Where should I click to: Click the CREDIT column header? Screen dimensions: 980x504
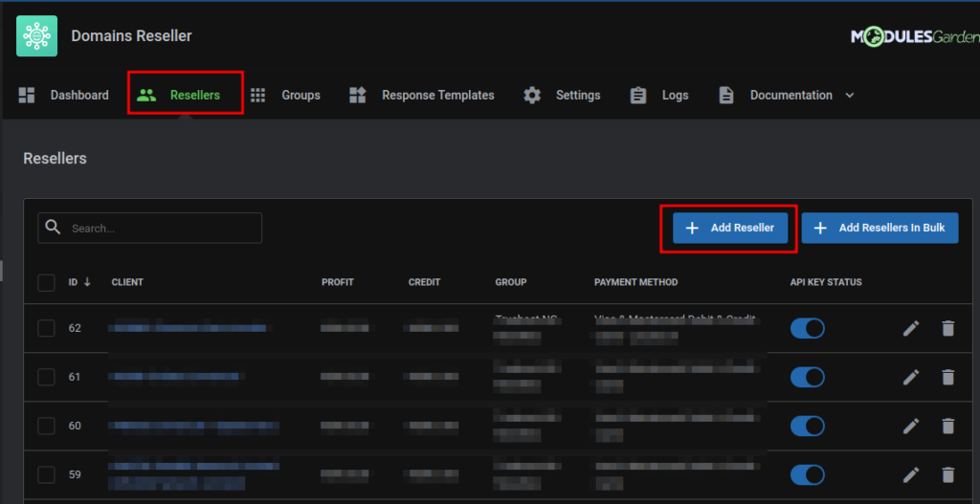click(424, 282)
